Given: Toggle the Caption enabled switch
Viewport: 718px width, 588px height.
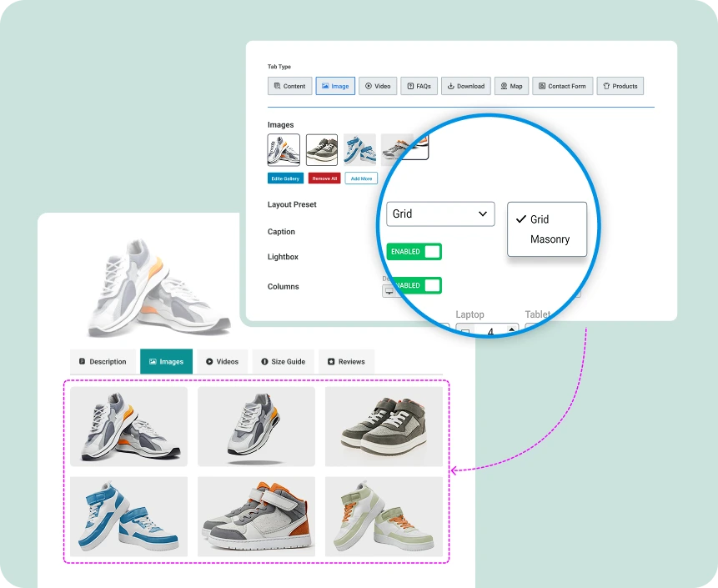Looking at the screenshot, I should (x=414, y=252).
